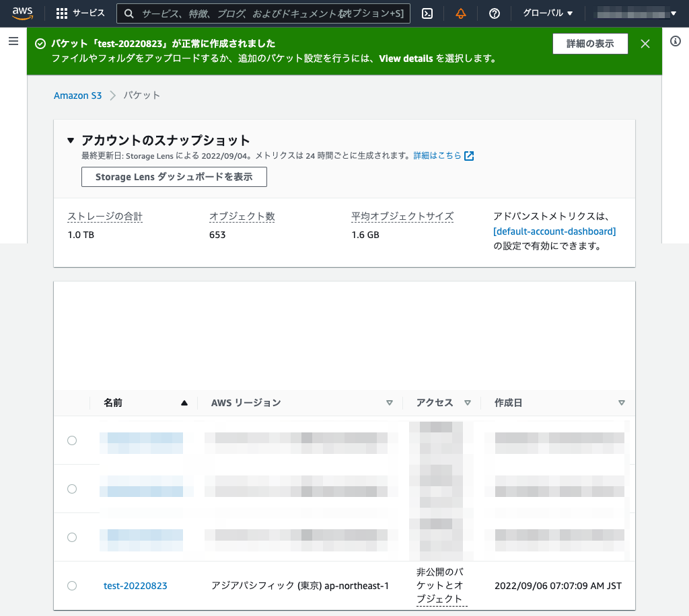This screenshot has height=616, width=689.
Task: Click the green success checkmark icon
Action: pyautogui.click(x=40, y=44)
